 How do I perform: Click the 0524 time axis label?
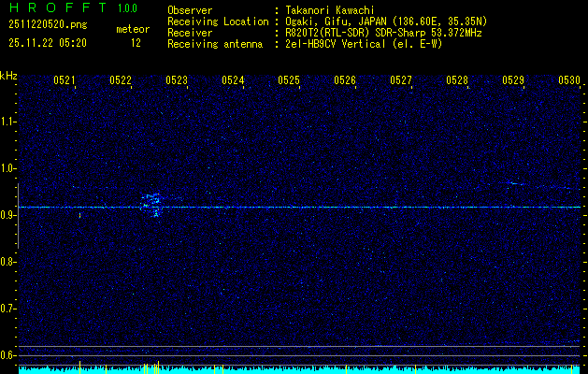233,79
